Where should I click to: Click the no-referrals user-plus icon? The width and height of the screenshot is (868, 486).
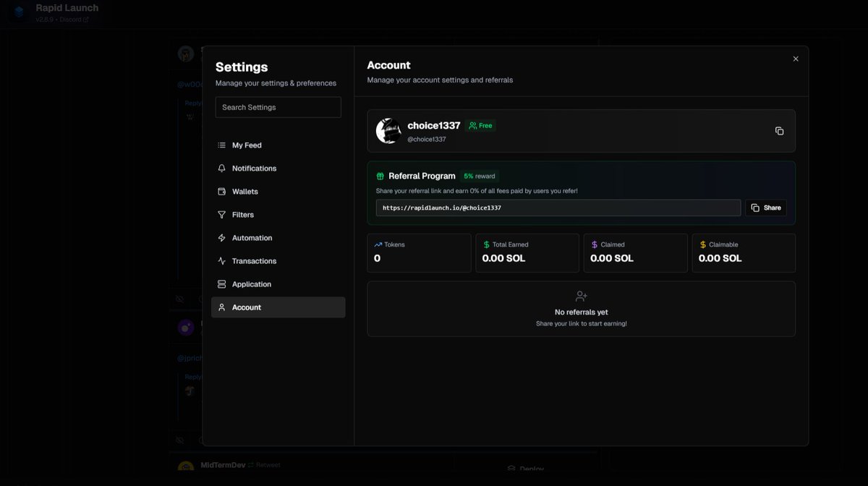point(581,296)
